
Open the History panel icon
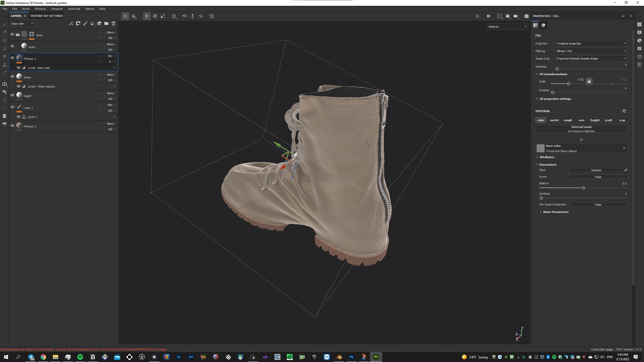[639, 57]
